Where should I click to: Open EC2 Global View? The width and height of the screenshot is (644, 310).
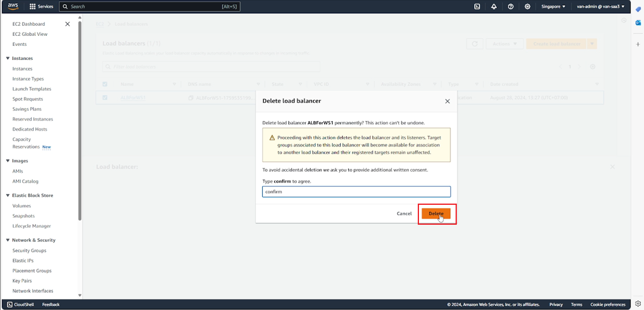(x=30, y=34)
